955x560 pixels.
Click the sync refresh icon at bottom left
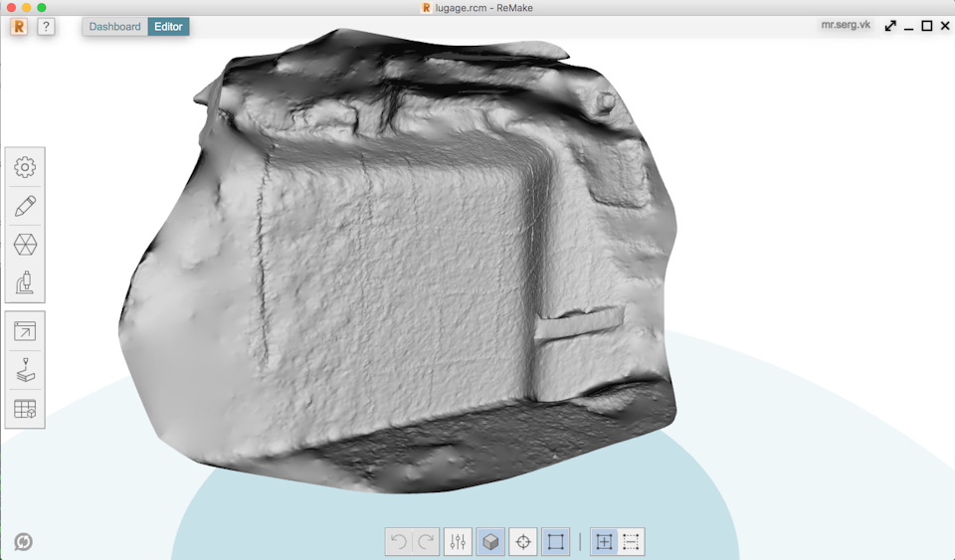[23, 542]
